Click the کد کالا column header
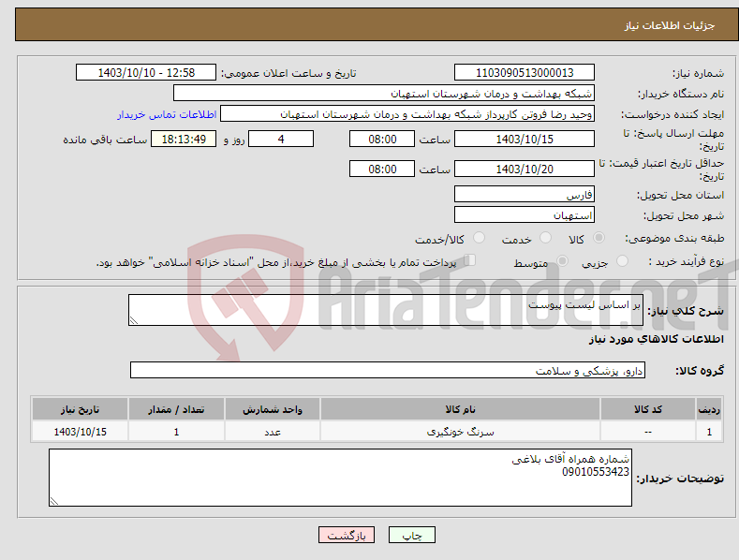The width and height of the screenshot is (739, 560). coord(648,409)
